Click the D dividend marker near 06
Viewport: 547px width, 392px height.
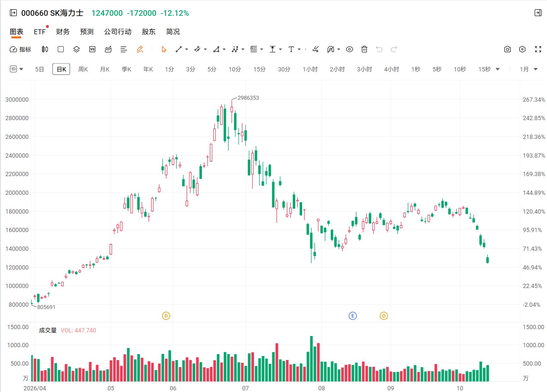(x=166, y=316)
